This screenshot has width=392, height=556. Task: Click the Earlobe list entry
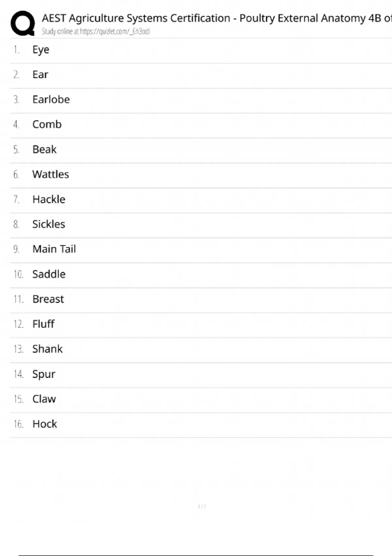click(51, 99)
